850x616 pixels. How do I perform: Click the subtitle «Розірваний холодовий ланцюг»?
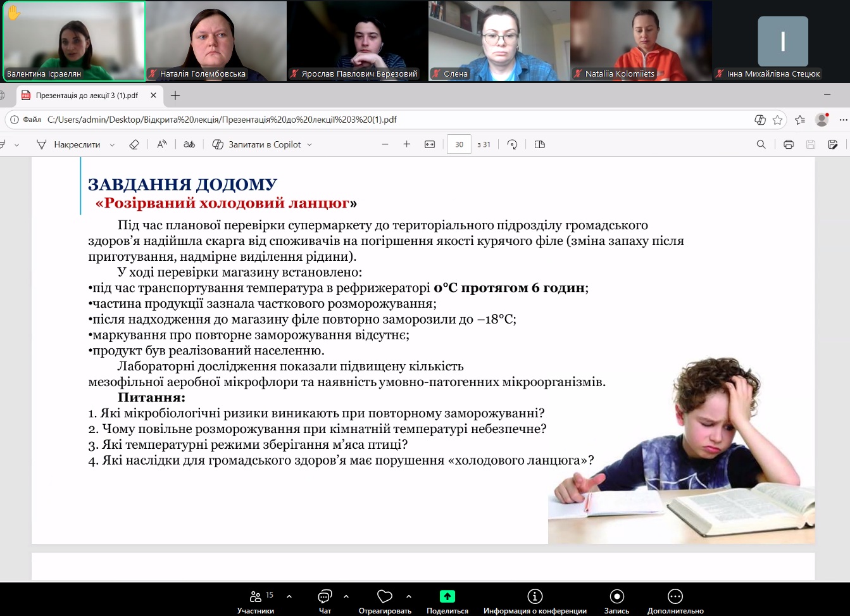226,203
